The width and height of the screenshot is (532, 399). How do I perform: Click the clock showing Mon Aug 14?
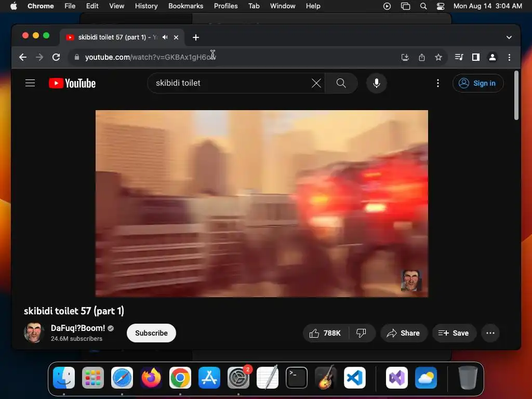(x=487, y=6)
